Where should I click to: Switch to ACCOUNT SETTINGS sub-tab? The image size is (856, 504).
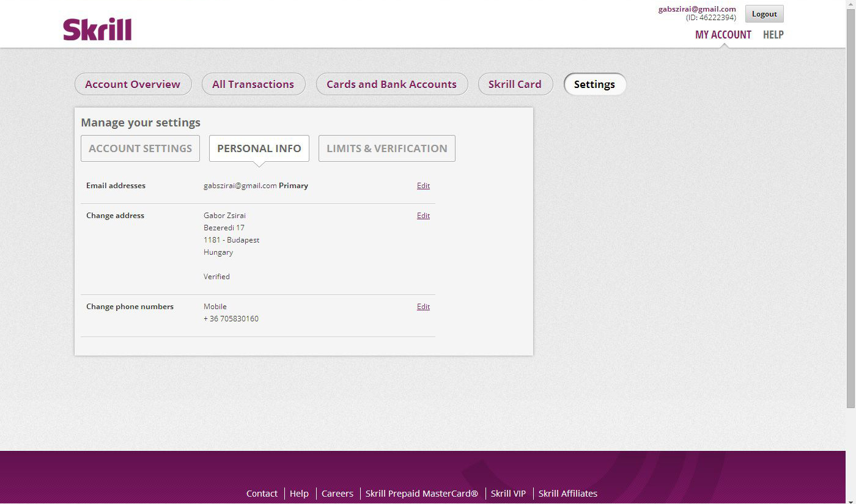(140, 148)
